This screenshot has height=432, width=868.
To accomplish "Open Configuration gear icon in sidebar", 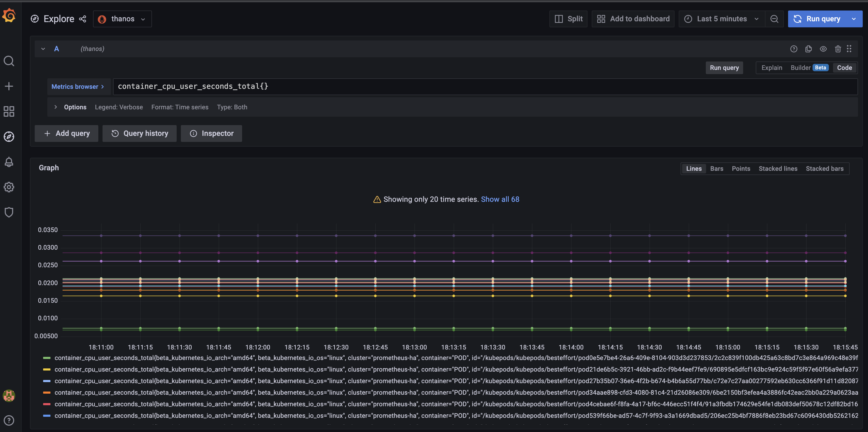I will (9, 187).
